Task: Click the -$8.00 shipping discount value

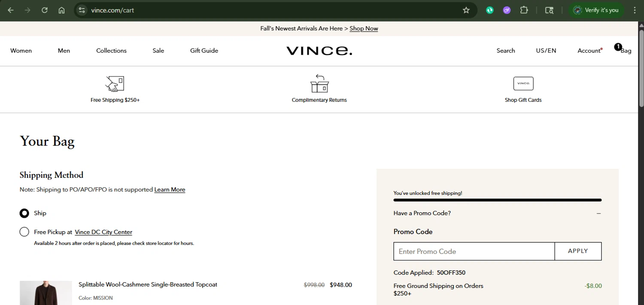Action: 593,286
